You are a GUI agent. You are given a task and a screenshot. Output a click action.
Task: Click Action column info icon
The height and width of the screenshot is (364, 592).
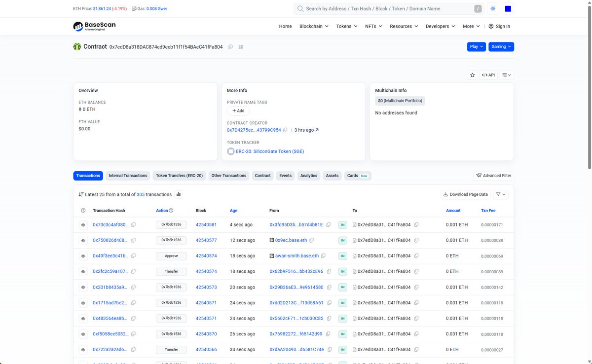[171, 211]
